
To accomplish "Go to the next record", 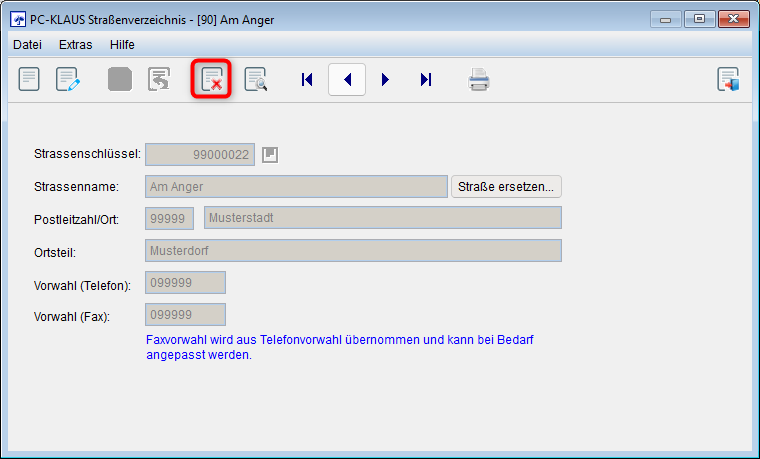I will 386,80.
